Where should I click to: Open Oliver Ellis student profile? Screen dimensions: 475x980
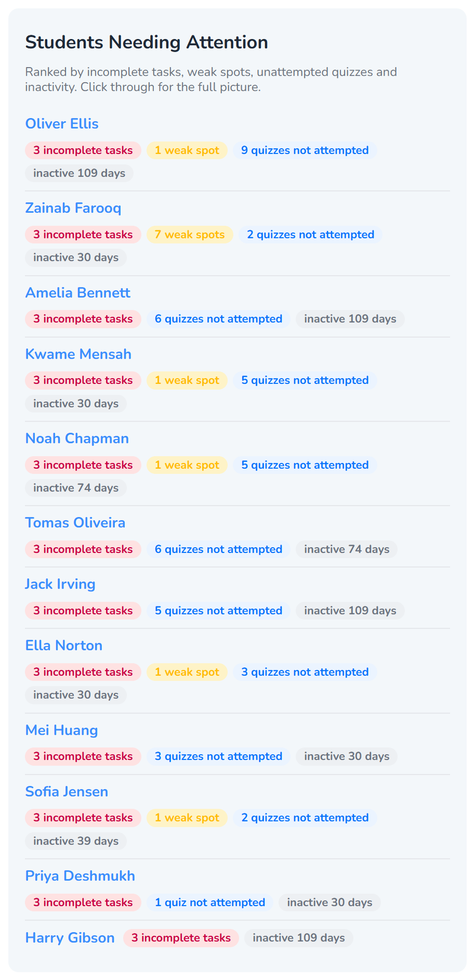point(62,124)
